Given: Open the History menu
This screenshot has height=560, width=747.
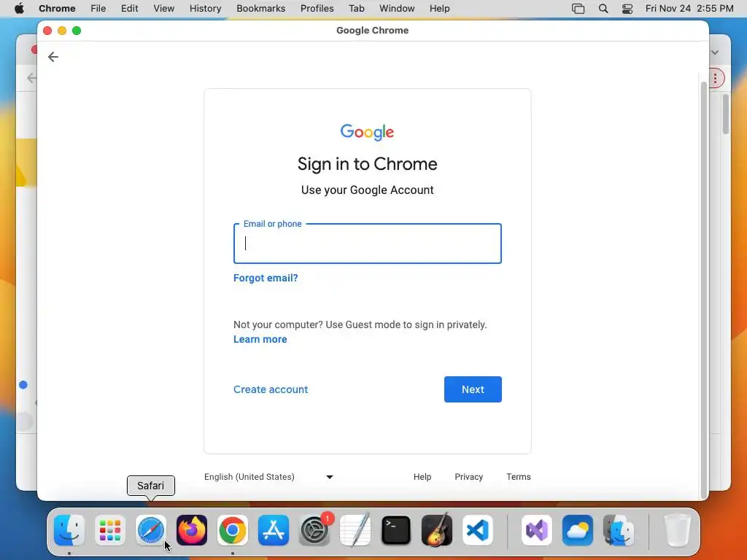Looking at the screenshot, I should tap(205, 9).
